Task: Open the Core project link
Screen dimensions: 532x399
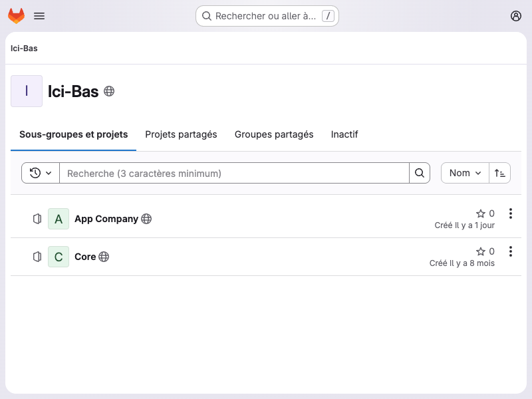Action: click(x=85, y=257)
